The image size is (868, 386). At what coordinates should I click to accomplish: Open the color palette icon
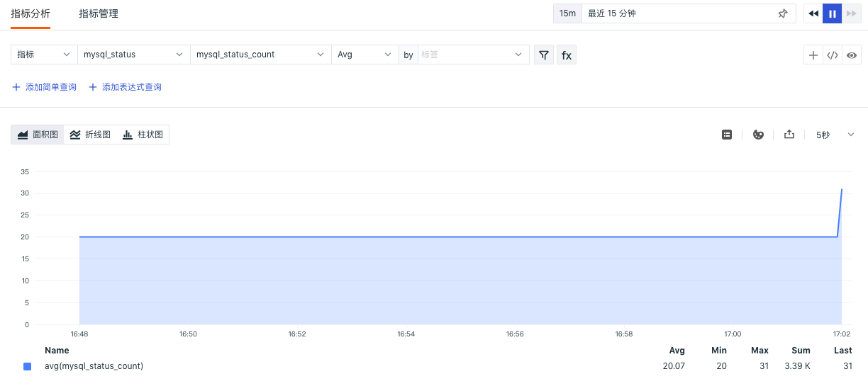(758, 135)
